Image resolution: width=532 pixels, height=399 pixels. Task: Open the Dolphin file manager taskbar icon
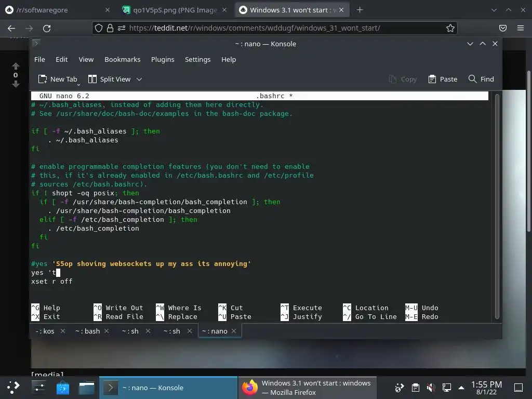coord(87,388)
